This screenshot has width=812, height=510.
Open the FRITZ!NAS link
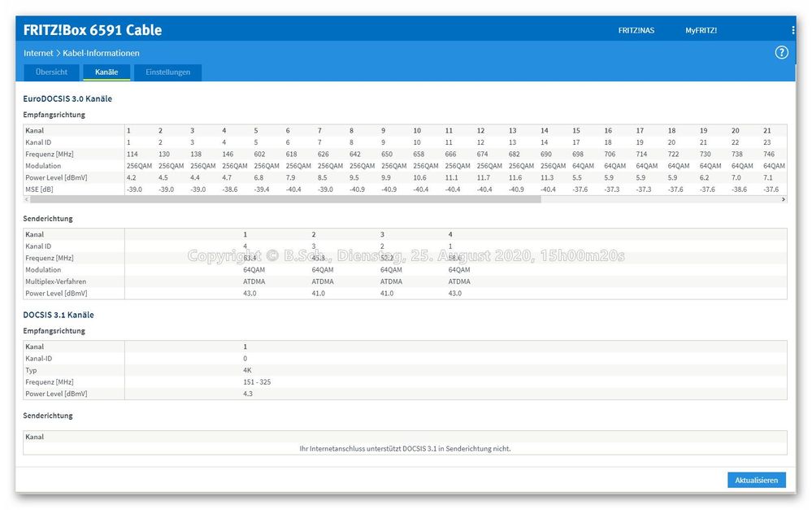point(636,31)
